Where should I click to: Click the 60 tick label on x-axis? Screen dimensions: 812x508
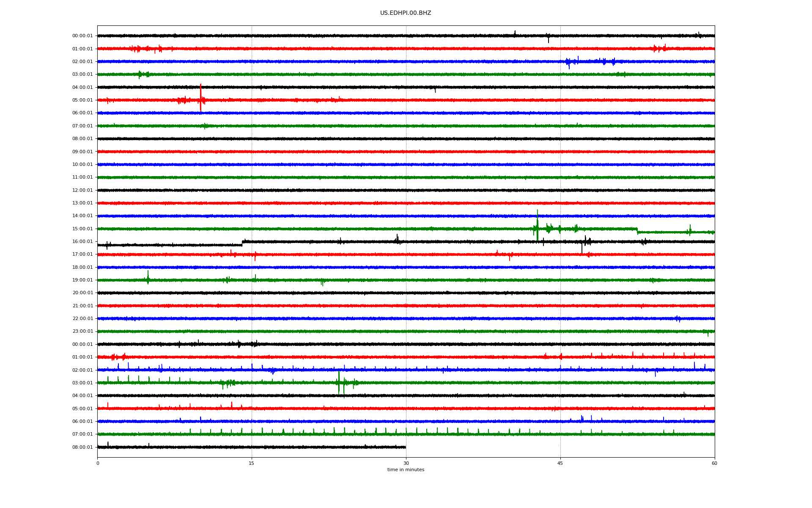714,463
